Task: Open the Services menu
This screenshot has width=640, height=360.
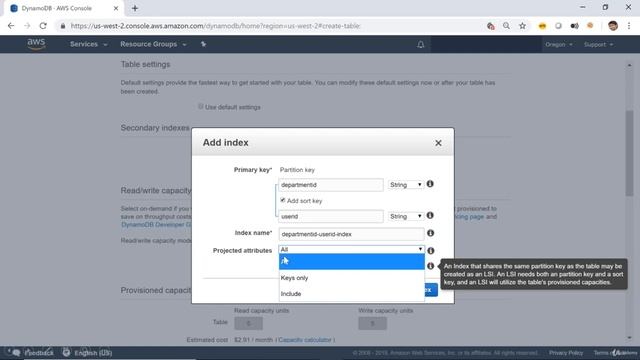Action: [88, 44]
